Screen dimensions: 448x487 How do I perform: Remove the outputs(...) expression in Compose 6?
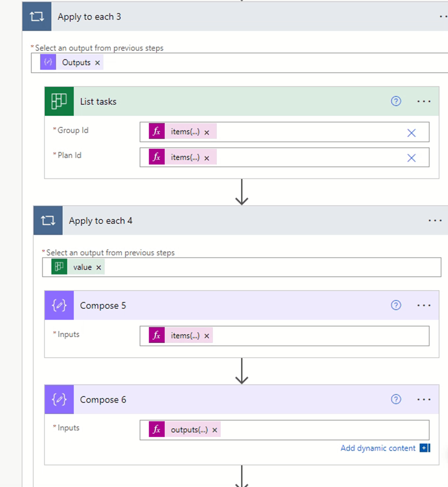click(214, 430)
